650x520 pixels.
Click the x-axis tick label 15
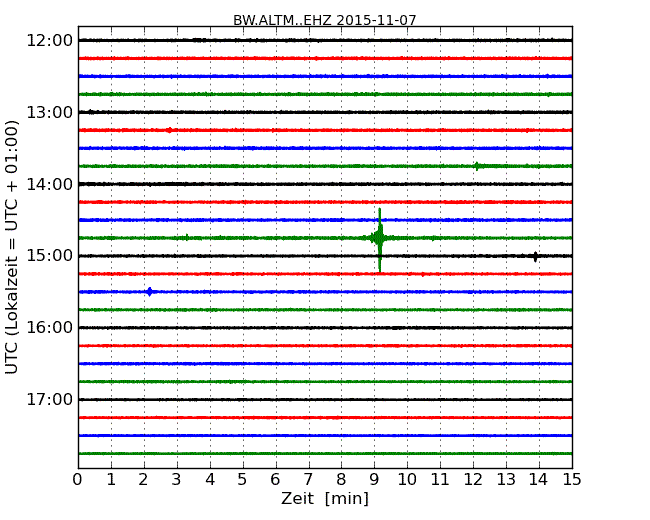pos(572,480)
